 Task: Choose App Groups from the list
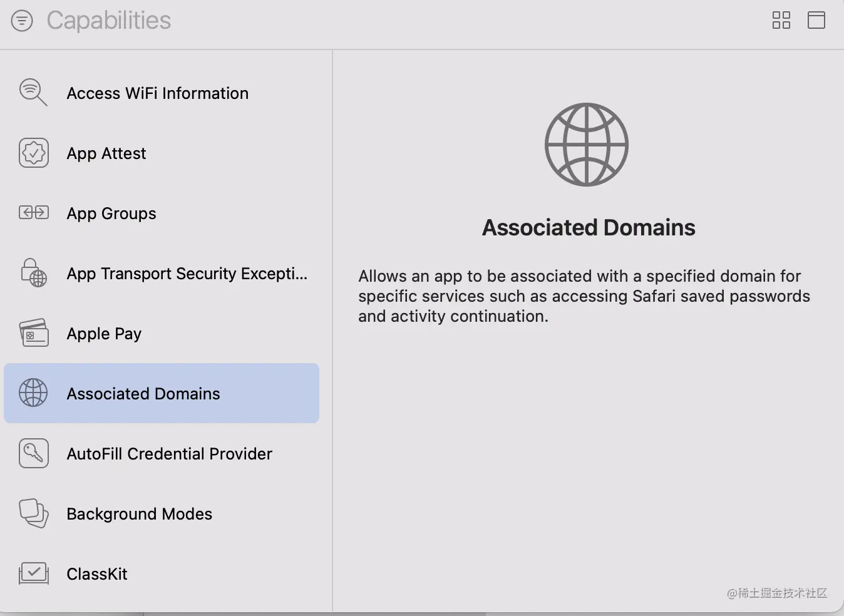tap(162, 213)
